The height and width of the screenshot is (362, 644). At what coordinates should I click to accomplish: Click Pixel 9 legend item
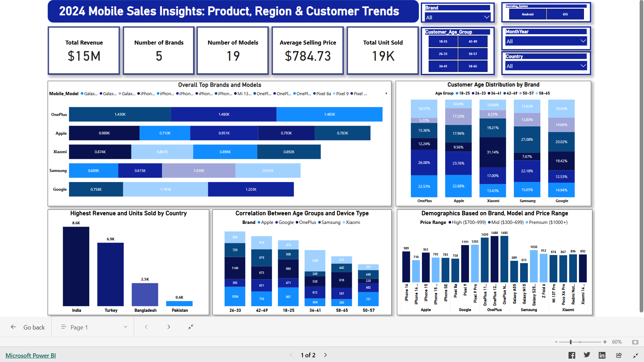(341, 94)
